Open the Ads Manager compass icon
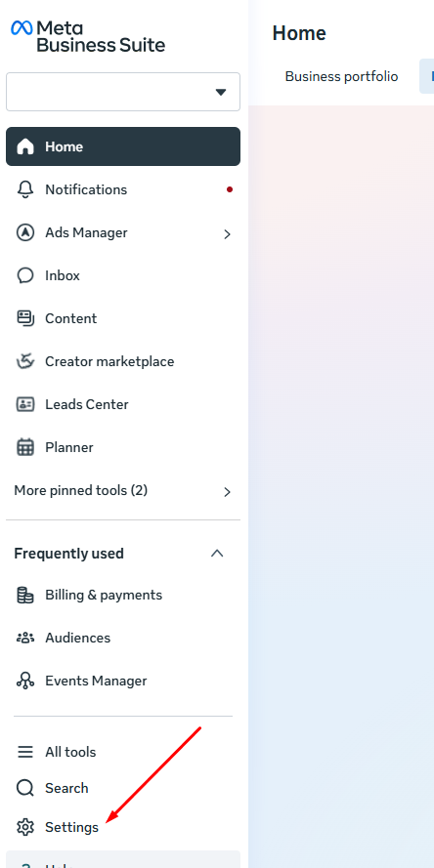 (x=25, y=232)
